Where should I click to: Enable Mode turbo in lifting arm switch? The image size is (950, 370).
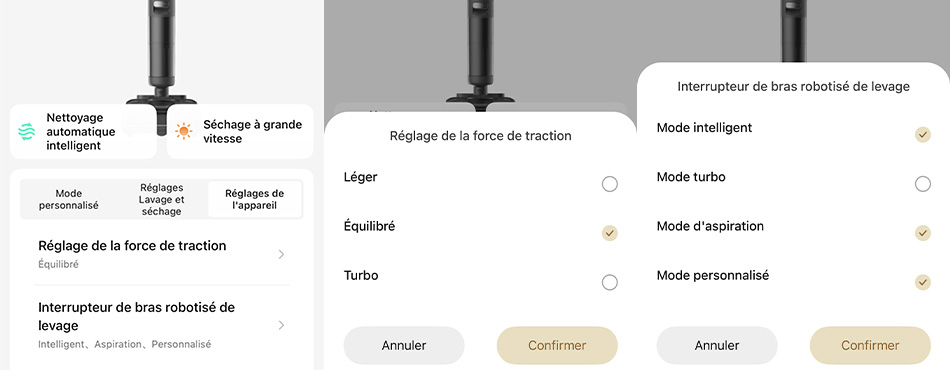pyautogui.click(x=922, y=184)
